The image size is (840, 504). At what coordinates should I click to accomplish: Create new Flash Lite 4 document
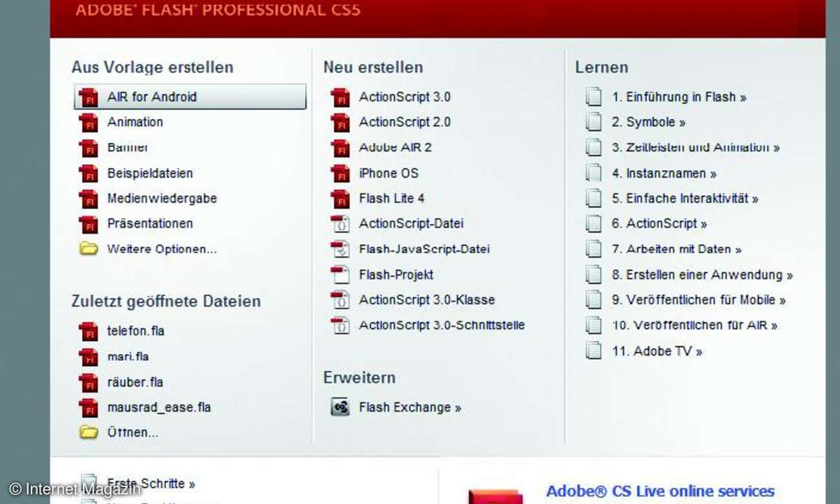[391, 198]
